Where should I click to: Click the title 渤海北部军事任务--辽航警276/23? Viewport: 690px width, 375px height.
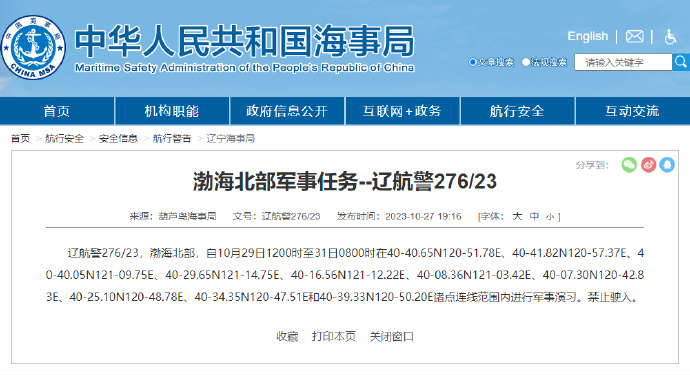click(x=345, y=181)
